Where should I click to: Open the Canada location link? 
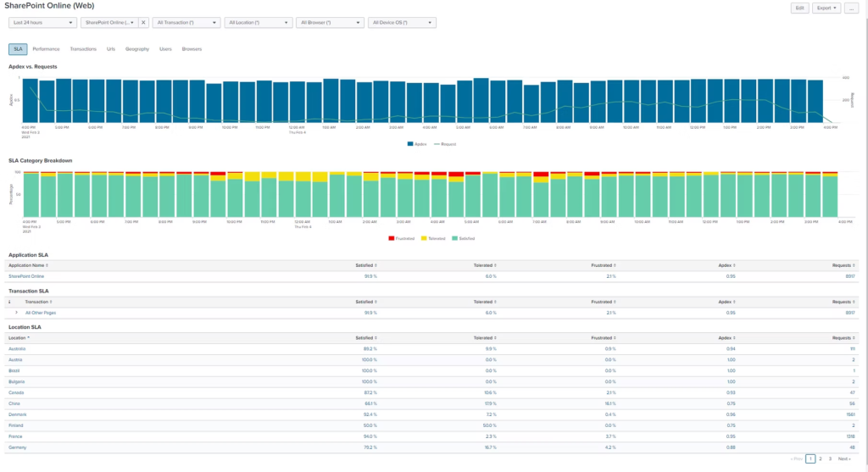pyautogui.click(x=16, y=393)
